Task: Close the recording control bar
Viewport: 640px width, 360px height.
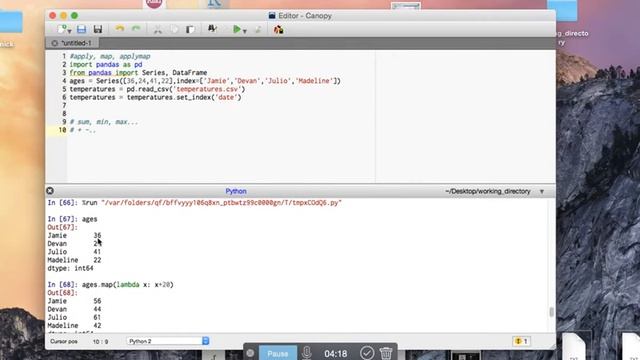Action: 250,353
